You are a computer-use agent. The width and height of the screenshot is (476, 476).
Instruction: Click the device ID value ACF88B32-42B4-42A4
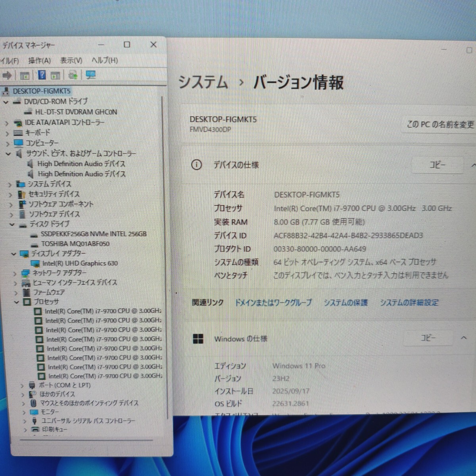coord(348,236)
